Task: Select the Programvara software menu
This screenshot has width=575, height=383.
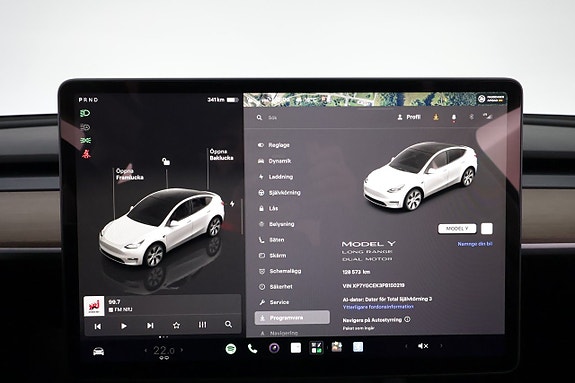Action: [x=292, y=317]
